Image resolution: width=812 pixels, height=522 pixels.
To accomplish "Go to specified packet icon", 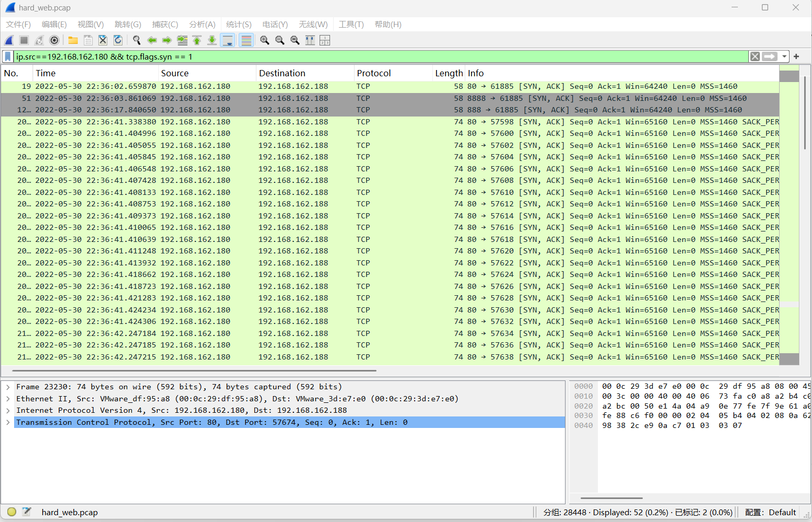I will [x=182, y=40].
